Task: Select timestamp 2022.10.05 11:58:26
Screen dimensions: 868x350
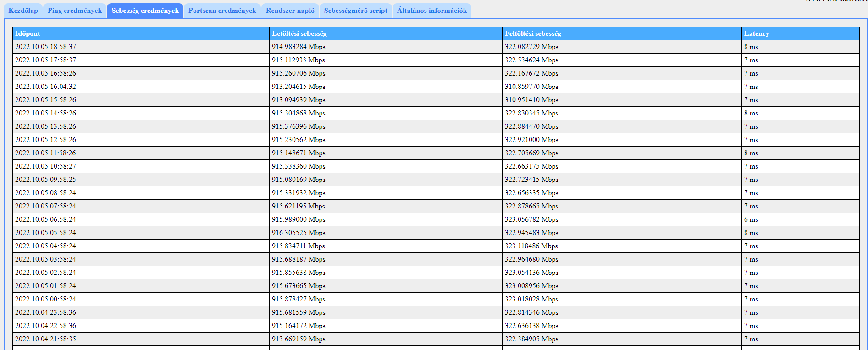Action: [46, 153]
